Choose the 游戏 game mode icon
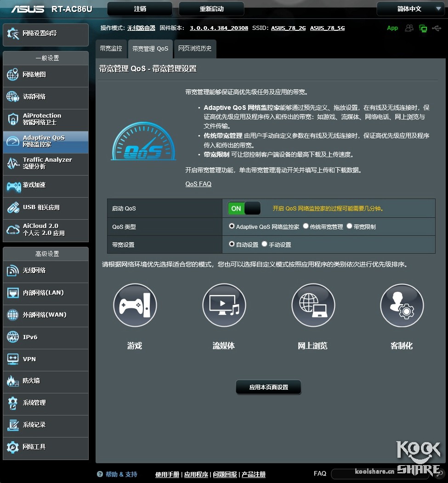448x483 pixels. 135,305
